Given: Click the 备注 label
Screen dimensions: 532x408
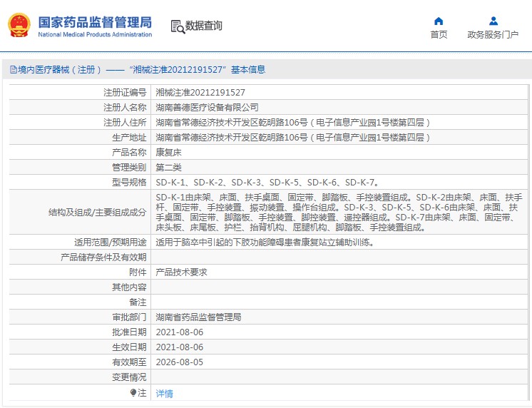Looking at the screenshot, I should tap(138, 302).
